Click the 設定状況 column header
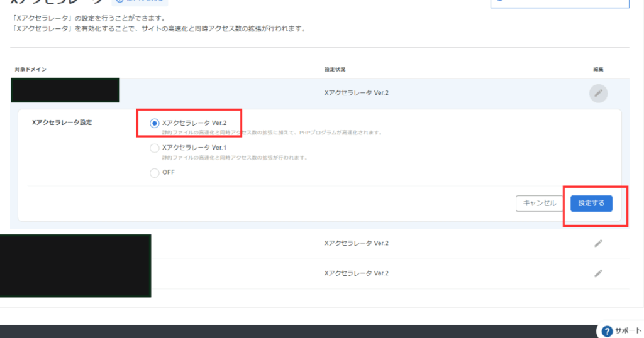This screenshot has height=338, width=644. pyautogui.click(x=334, y=68)
